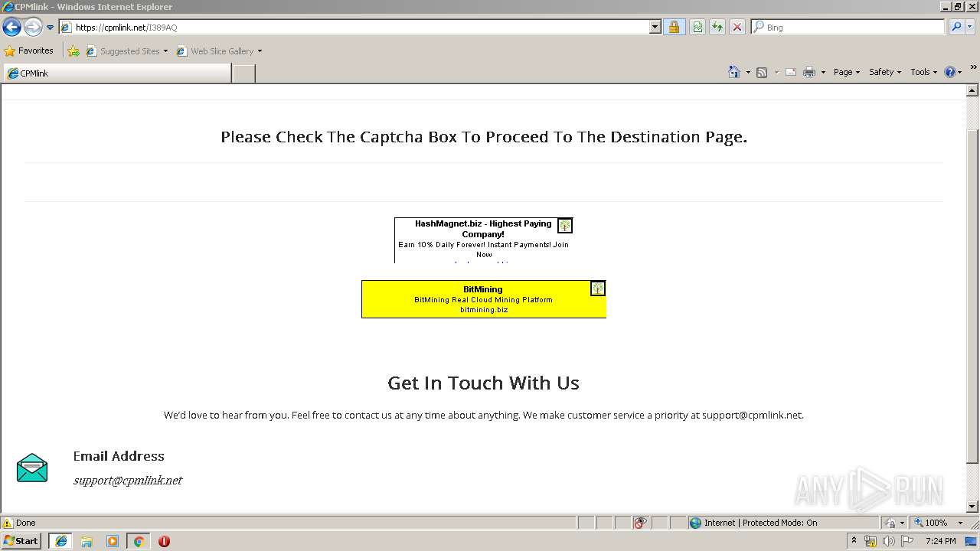
Task: Click Internet Protected Mode status text
Action: point(760,523)
